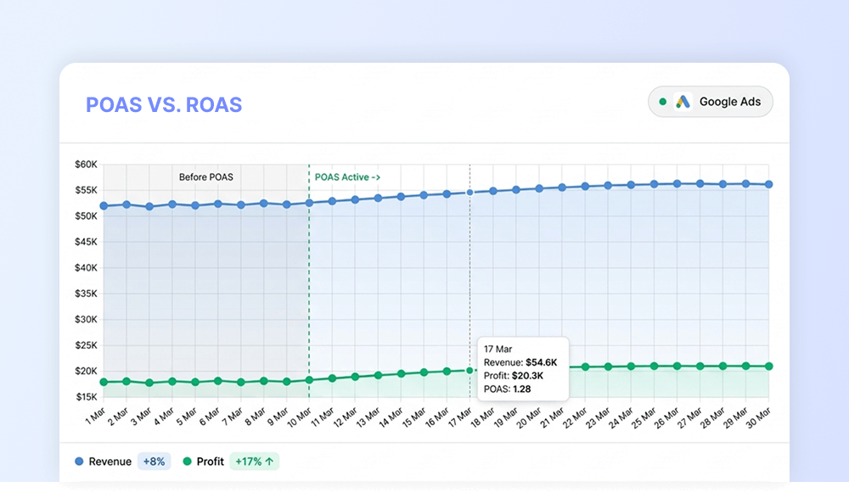Click the 30 Mar profit data point

coord(769,367)
